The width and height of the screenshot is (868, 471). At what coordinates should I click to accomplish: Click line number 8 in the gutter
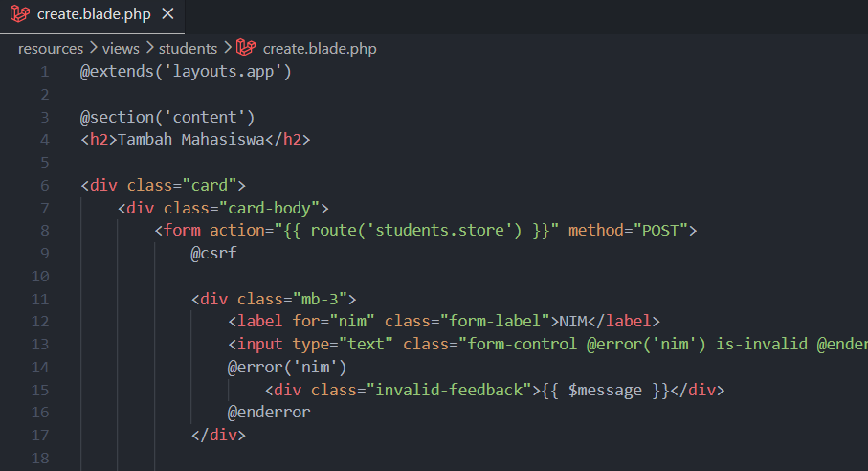[45, 231]
